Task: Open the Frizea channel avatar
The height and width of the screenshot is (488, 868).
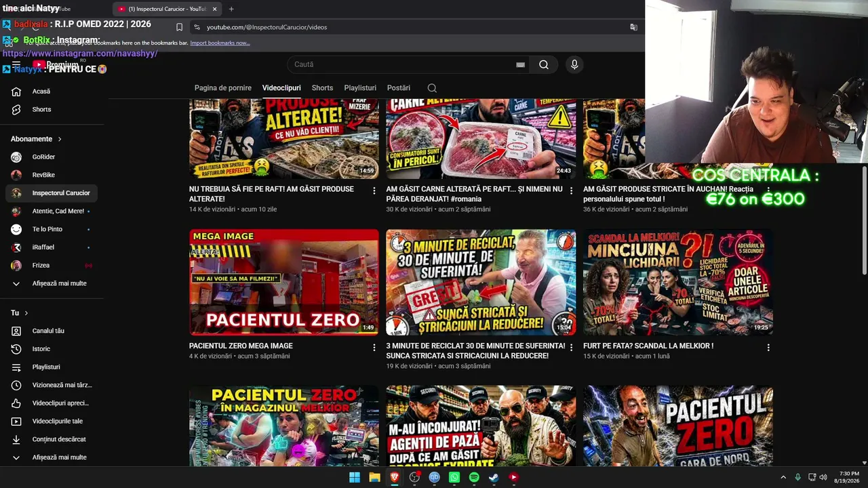Action: (16, 265)
